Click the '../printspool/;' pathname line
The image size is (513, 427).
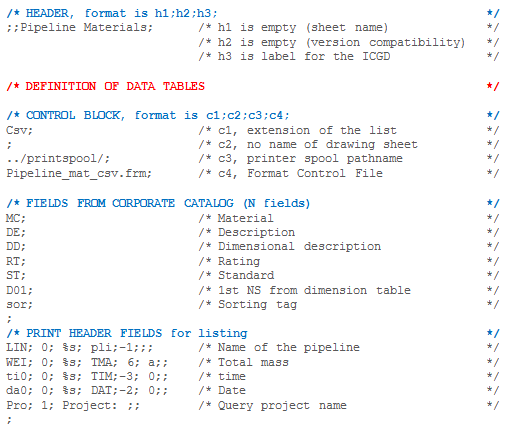(x=58, y=159)
